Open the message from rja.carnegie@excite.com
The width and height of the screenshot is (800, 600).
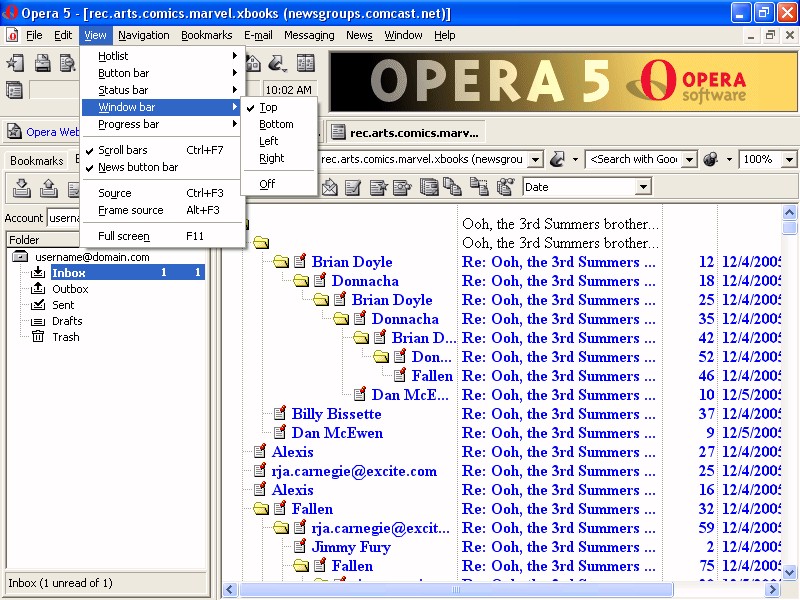[x=354, y=471]
